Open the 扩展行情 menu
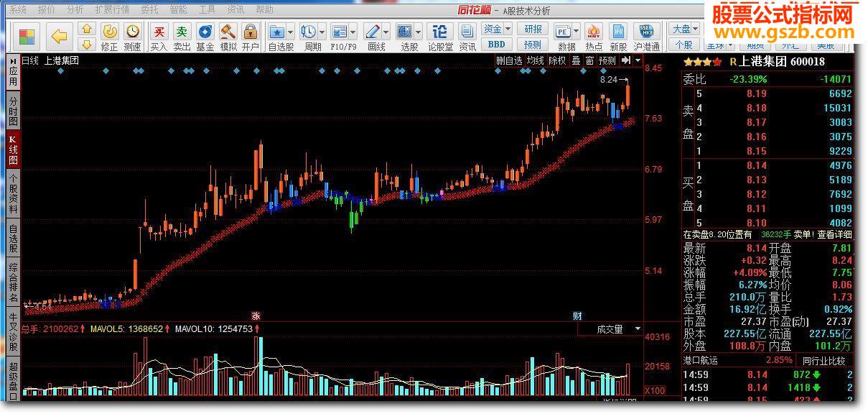 point(113,10)
